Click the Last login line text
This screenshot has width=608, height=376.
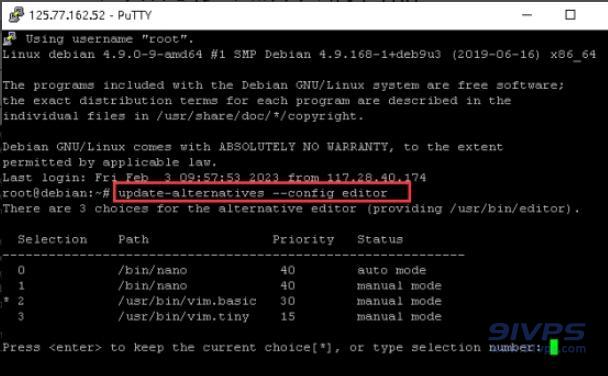tap(214, 178)
